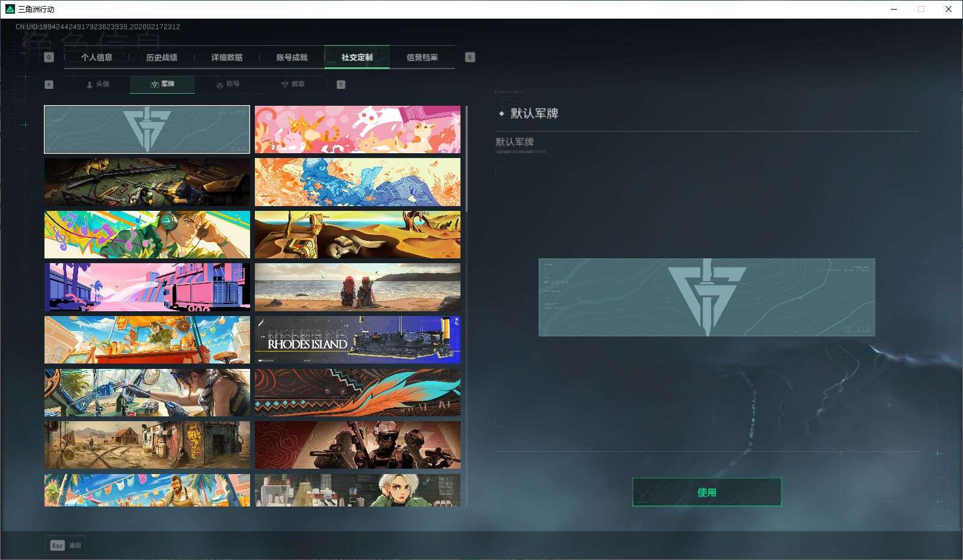This screenshot has width=963, height=560.
Task: Open the 详细数据 tab
Action: click(x=227, y=57)
